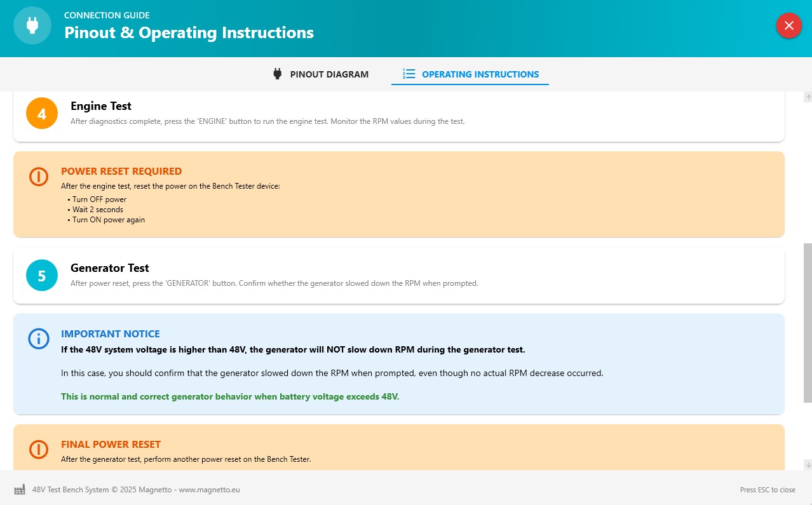Click the Press ESC to close hint
Viewport: 812px width, 505px height.
pos(768,490)
